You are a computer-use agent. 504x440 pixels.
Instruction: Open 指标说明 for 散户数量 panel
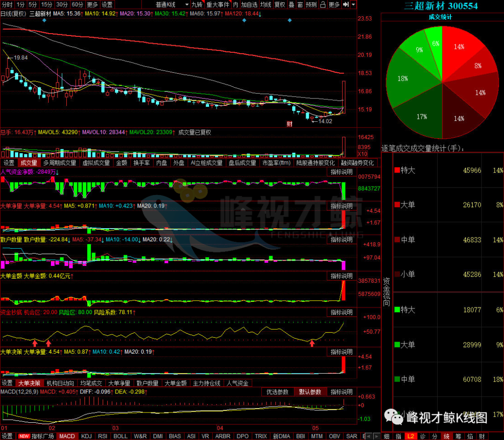(x=342, y=239)
